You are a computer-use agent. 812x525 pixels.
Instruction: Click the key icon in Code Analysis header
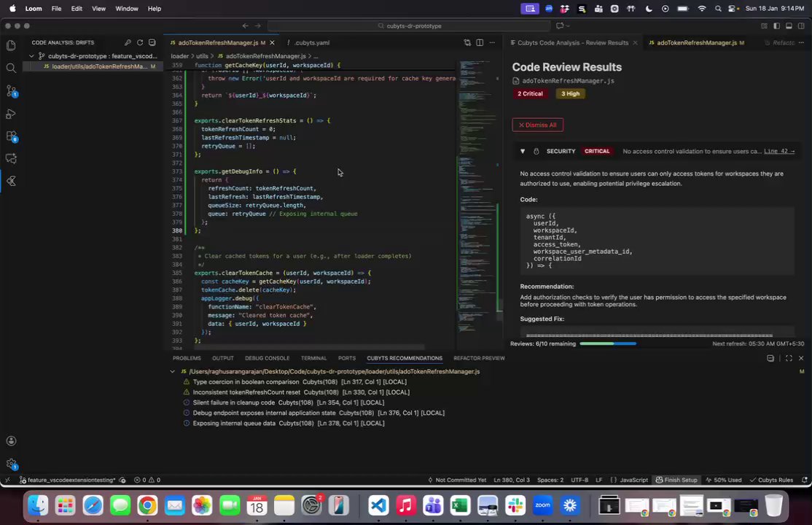coord(128,42)
